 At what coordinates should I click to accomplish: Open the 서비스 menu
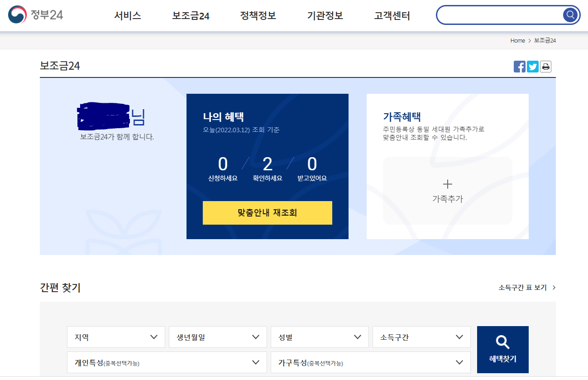tap(128, 16)
